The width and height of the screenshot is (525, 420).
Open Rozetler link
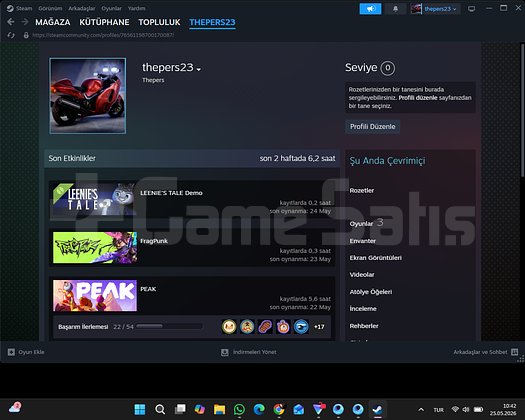[x=362, y=191]
